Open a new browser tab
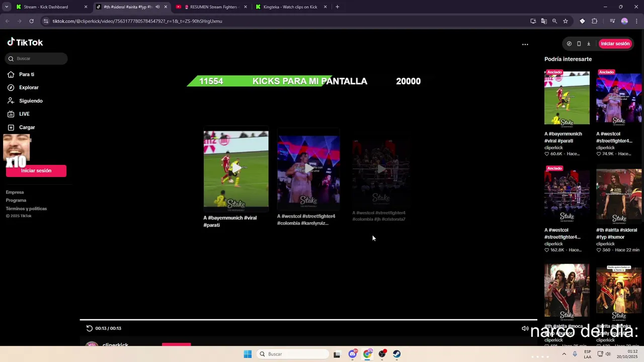 [x=337, y=7]
